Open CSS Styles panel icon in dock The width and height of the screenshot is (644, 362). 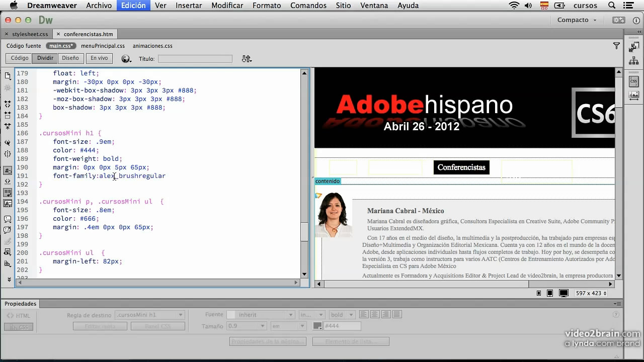pyautogui.click(x=634, y=81)
